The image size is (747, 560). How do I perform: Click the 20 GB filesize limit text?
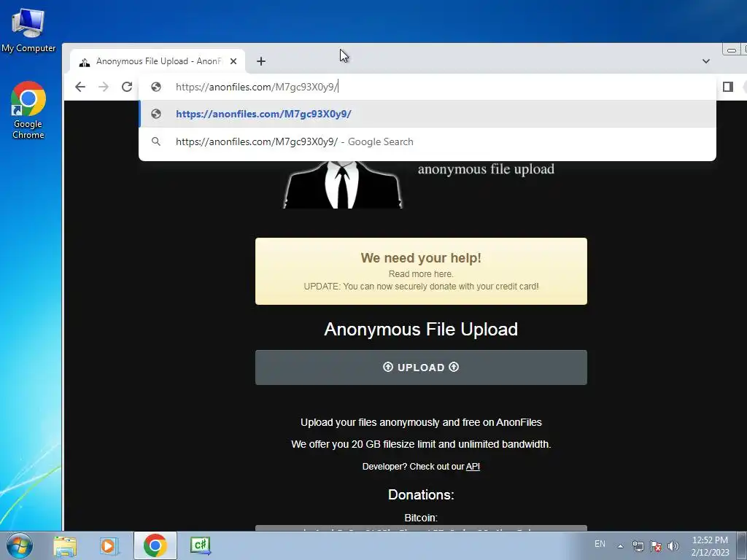[421, 444]
